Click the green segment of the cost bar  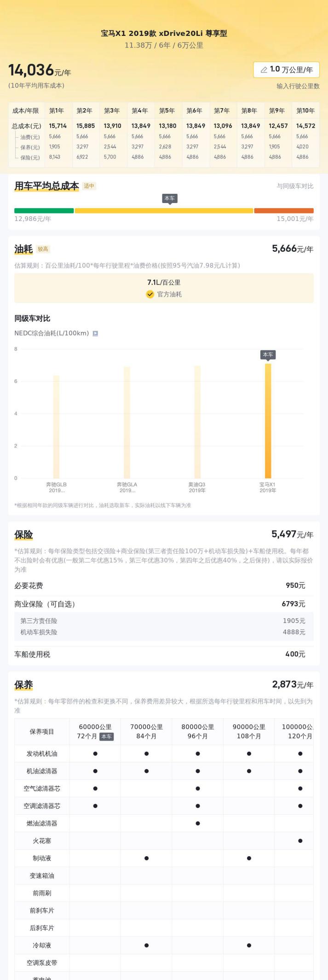pos(44,211)
